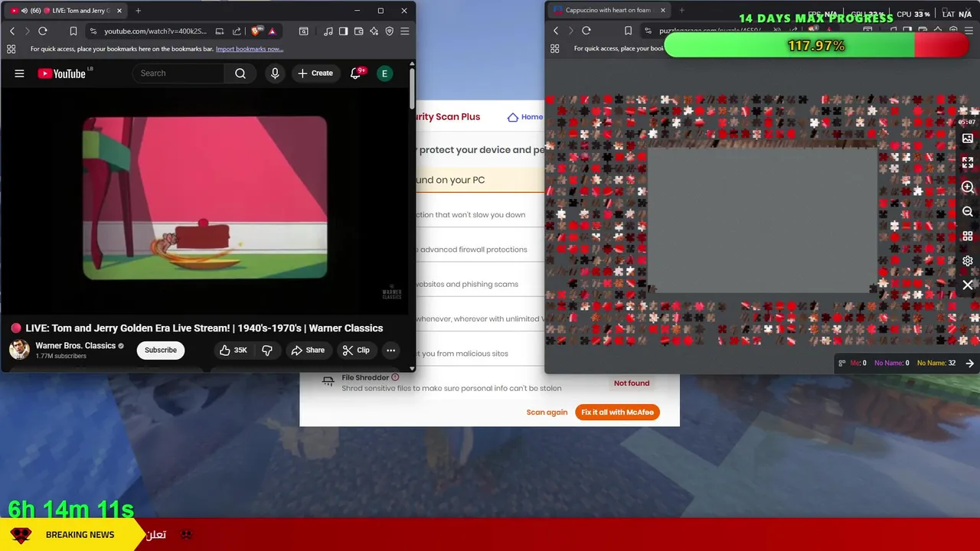Close the puzzle side toolbar with X
The width and height of the screenshot is (980, 551).
click(968, 285)
